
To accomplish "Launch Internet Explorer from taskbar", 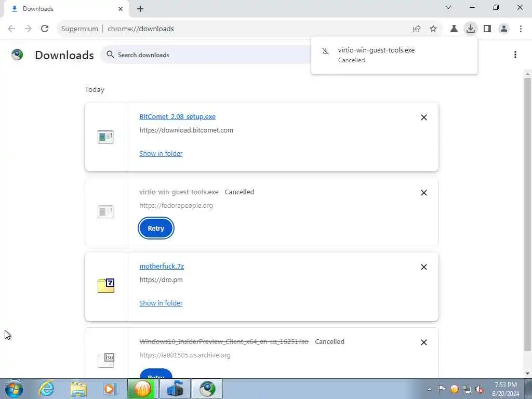I will 46,389.
